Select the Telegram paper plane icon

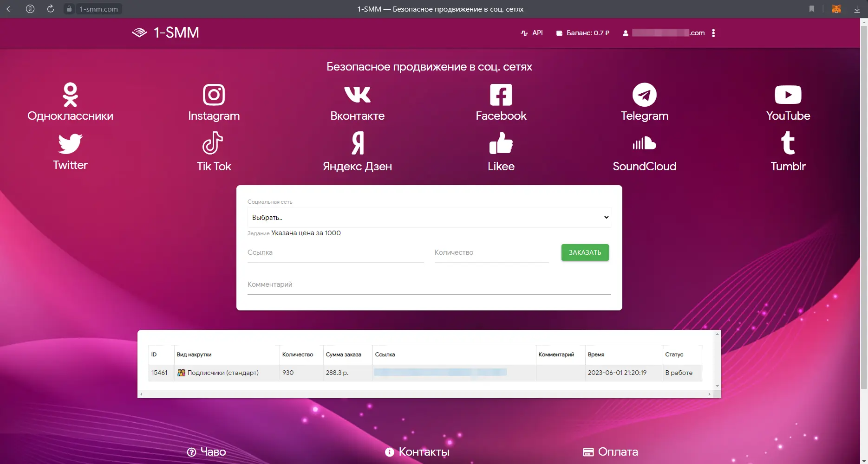pyautogui.click(x=644, y=95)
